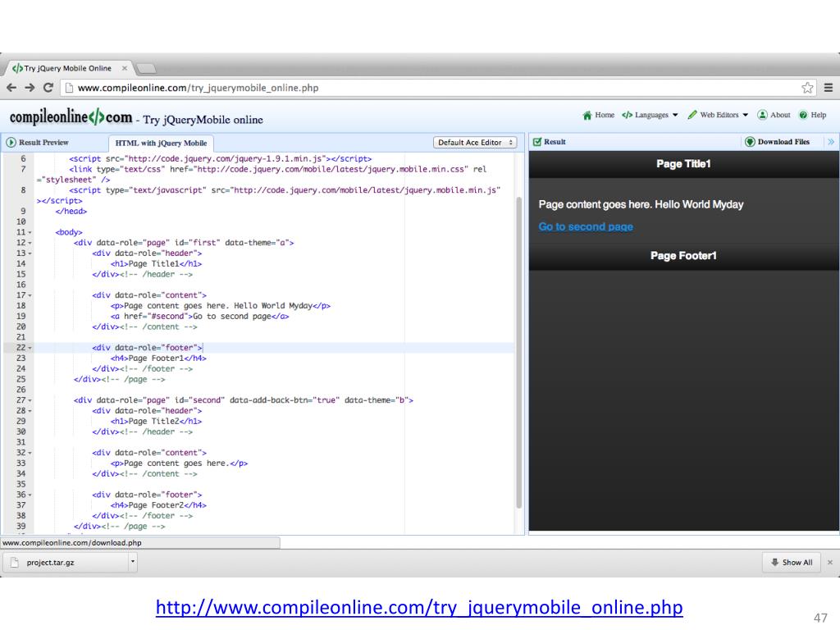Click the Result Preview play icon
This screenshot has height=630, width=840.
tap(11, 143)
